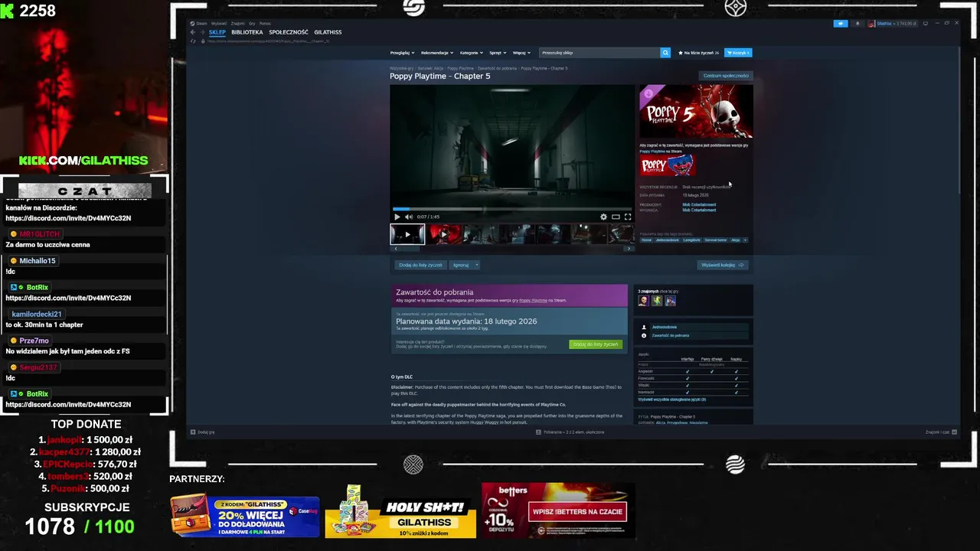Image resolution: width=980 pixels, height=551 pixels.
Task: Expand the Więcej dropdown menu
Action: 521,53
